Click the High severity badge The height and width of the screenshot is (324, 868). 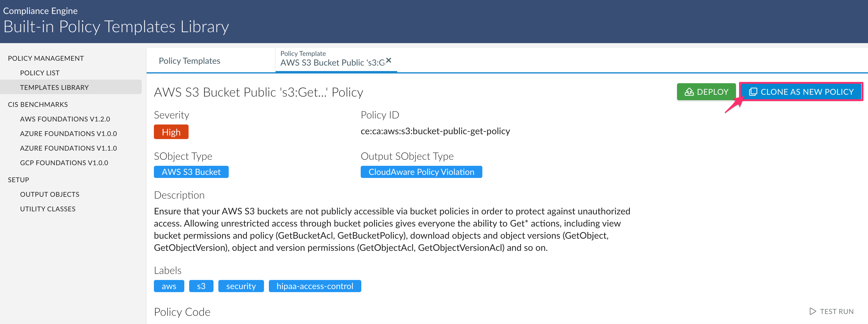pos(171,132)
